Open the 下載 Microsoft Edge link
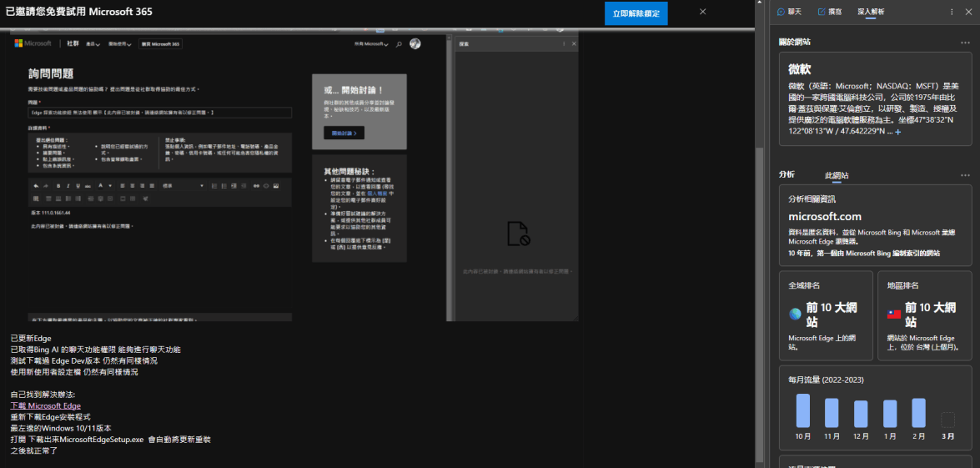This screenshot has height=468, width=980. pos(46,405)
